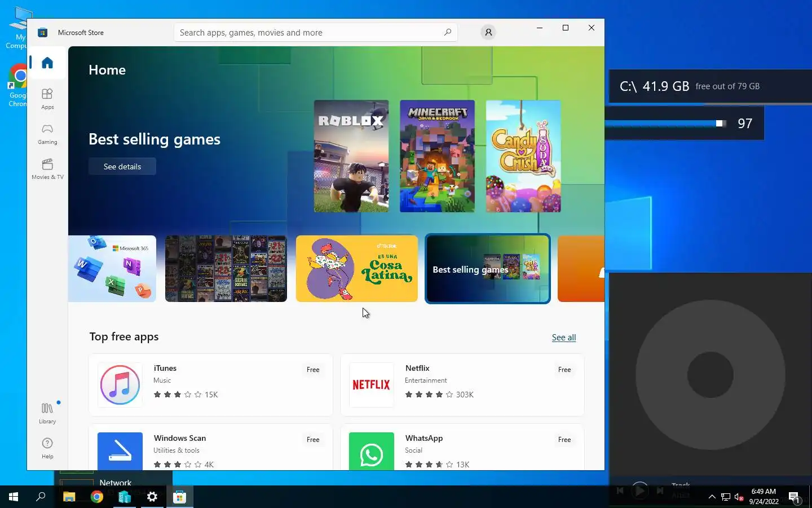Click the Microsoft Store taskbar icon
812x508 pixels.
tap(180, 497)
